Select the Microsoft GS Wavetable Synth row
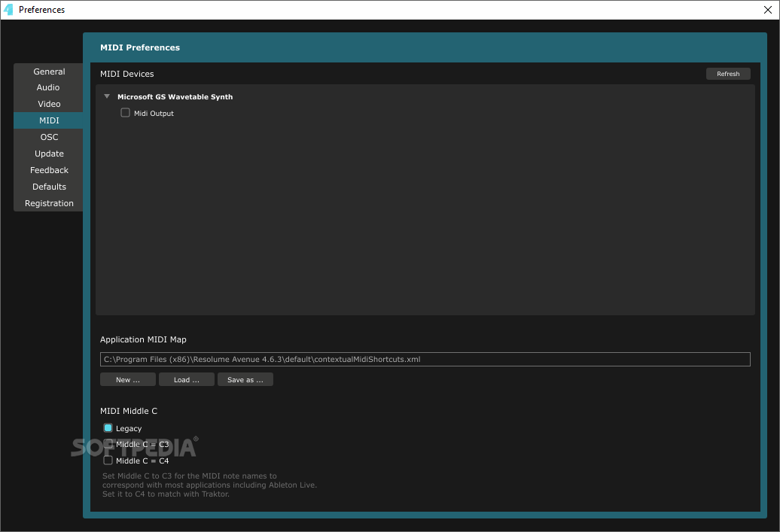This screenshot has height=532, width=780. 175,97
